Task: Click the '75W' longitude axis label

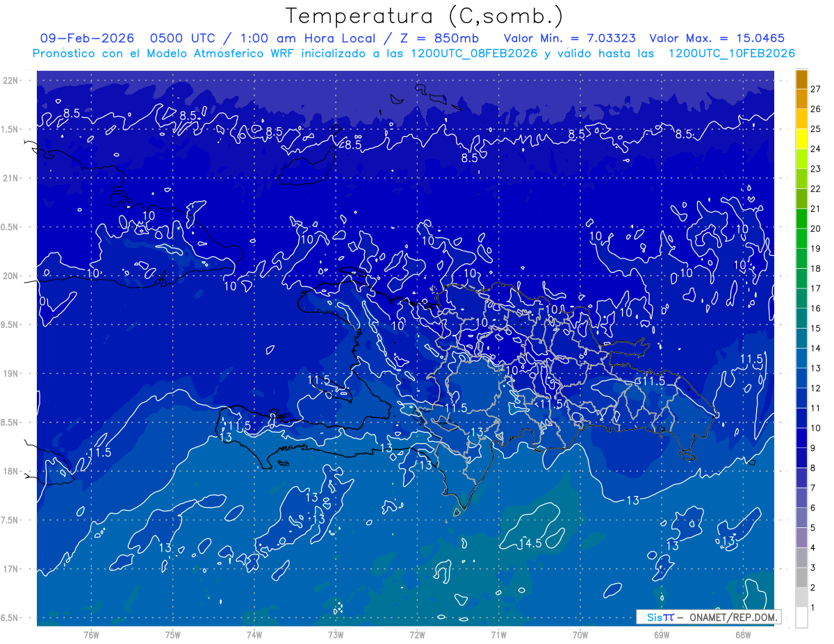Action: tap(173, 634)
